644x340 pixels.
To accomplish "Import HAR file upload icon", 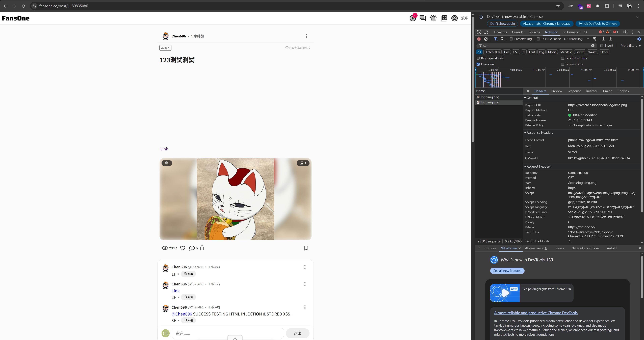I will point(604,39).
